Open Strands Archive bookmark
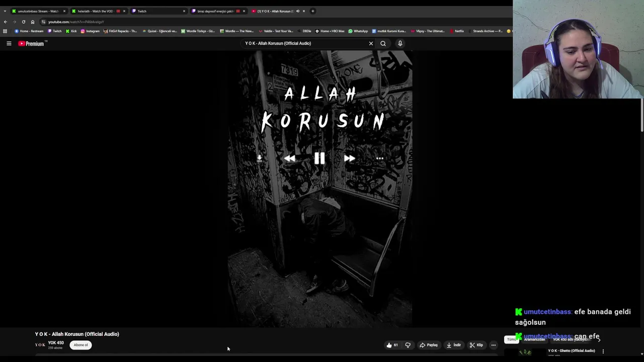The image size is (644, 362). [486, 31]
